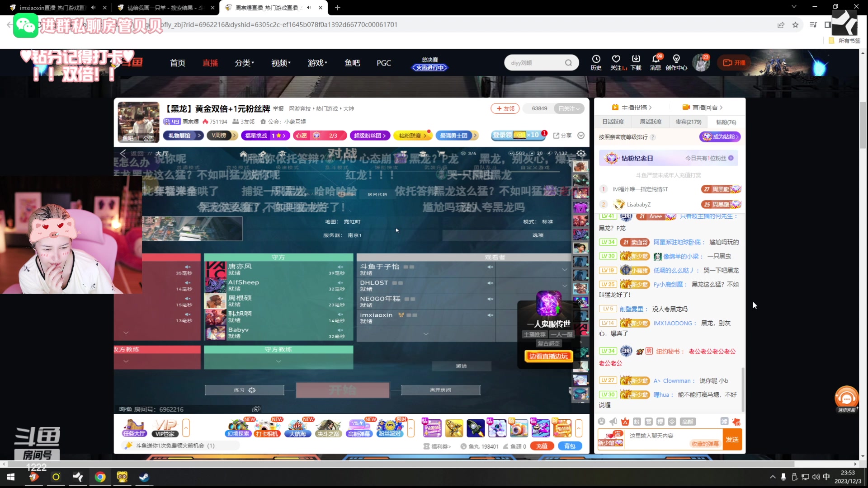Open the 背包 backpack button

click(570, 446)
